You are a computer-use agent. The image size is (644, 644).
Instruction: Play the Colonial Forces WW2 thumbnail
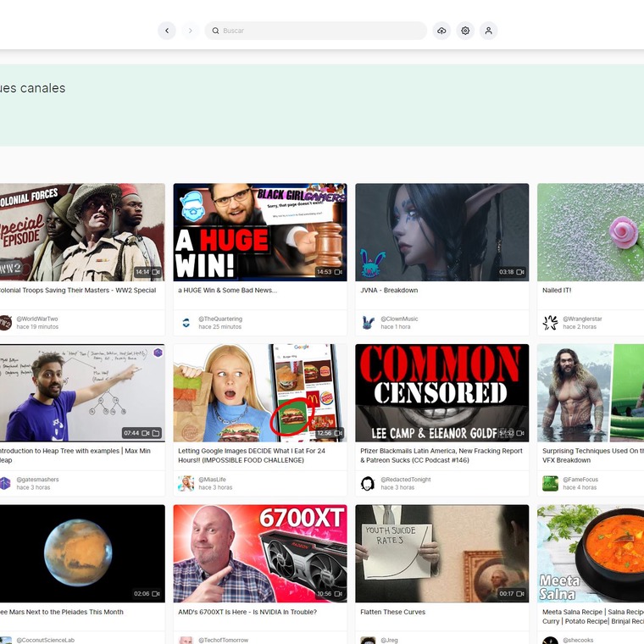coord(82,232)
